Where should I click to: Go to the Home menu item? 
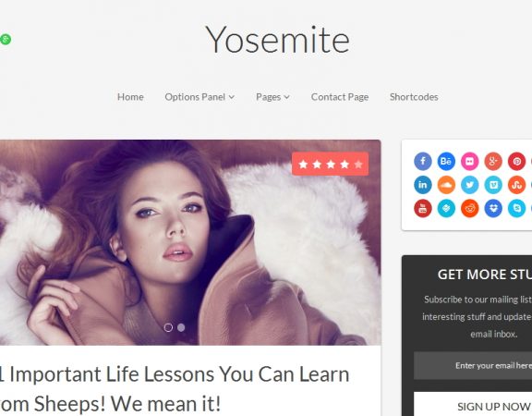tap(130, 97)
